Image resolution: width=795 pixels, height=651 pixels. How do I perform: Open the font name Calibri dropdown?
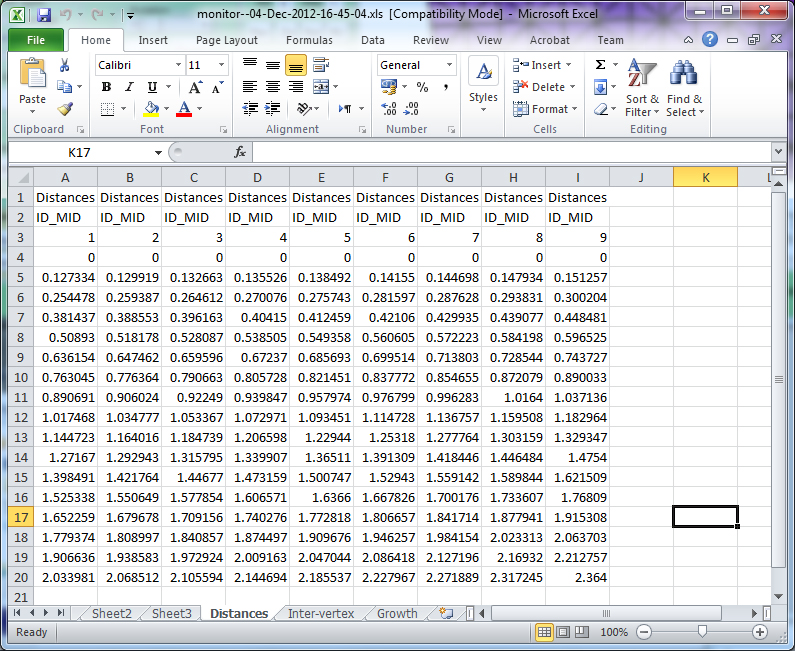coord(177,65)
